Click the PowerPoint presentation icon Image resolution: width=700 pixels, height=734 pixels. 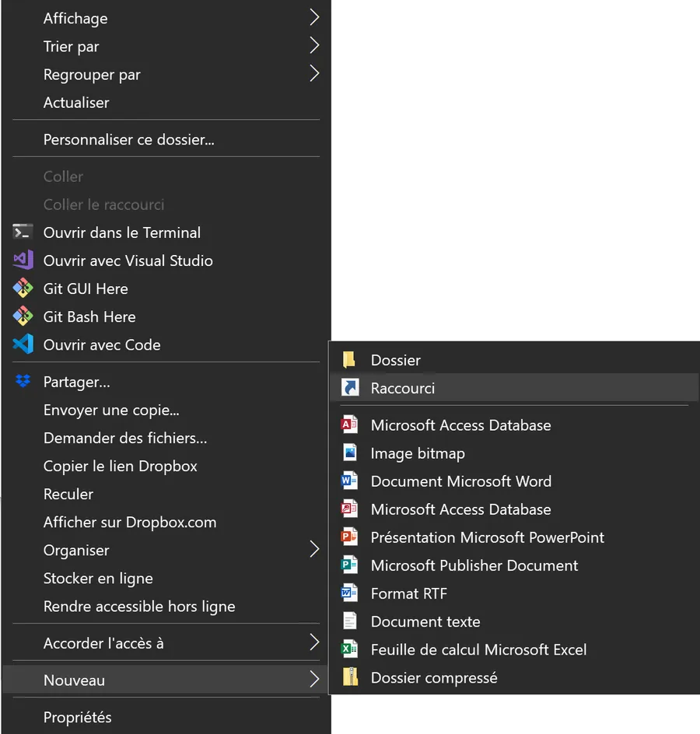349,537
